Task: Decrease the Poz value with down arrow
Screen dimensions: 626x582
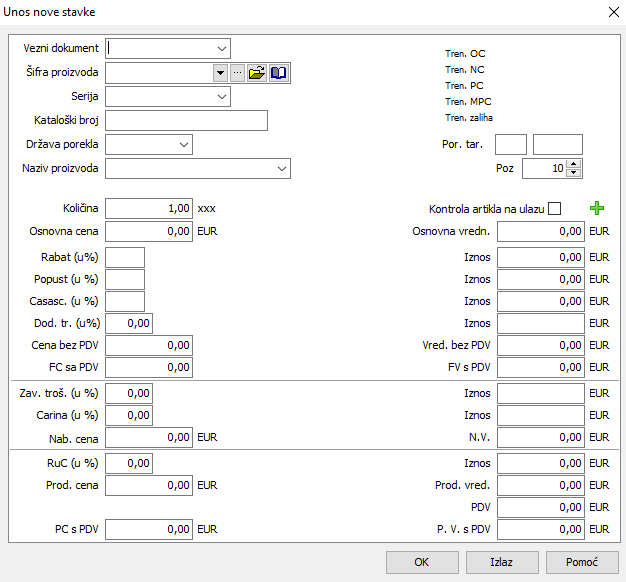Action: click(x=573, y=173)
